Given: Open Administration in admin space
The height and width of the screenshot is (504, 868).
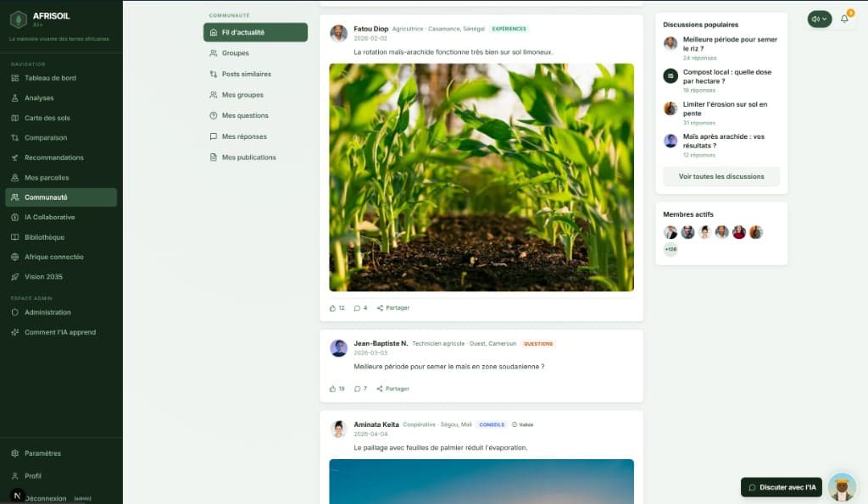Looking at the screenshot, I should [x=61, y=313].
